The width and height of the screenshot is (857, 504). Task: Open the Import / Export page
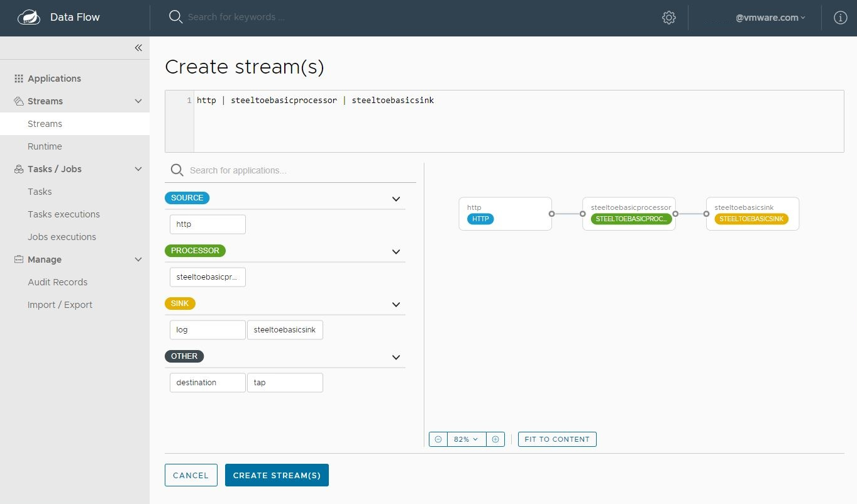tap(60, 304)
